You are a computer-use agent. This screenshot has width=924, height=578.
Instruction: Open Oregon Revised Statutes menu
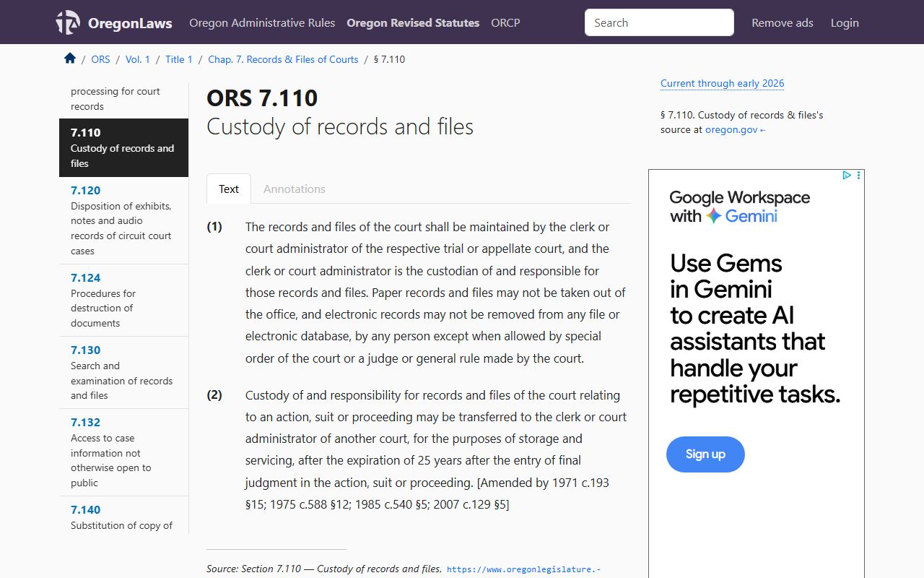pos(413,22)
